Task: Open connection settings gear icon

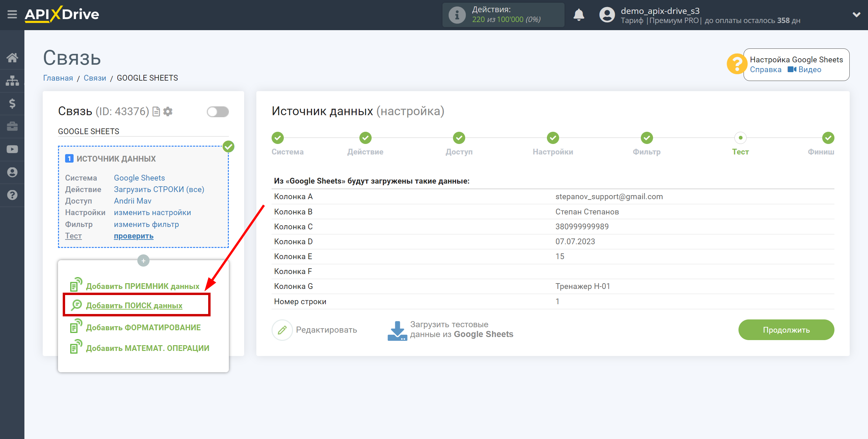Action: pos(168,111)
